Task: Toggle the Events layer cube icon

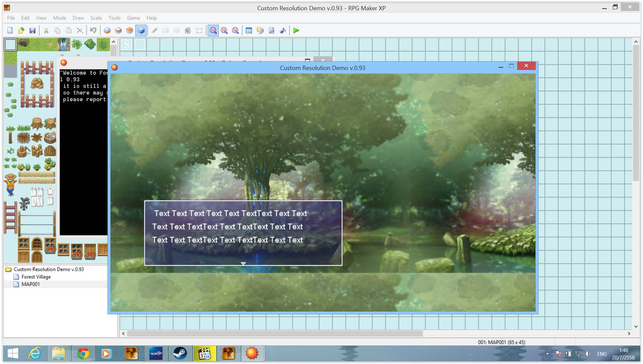Action: (141, 31)
